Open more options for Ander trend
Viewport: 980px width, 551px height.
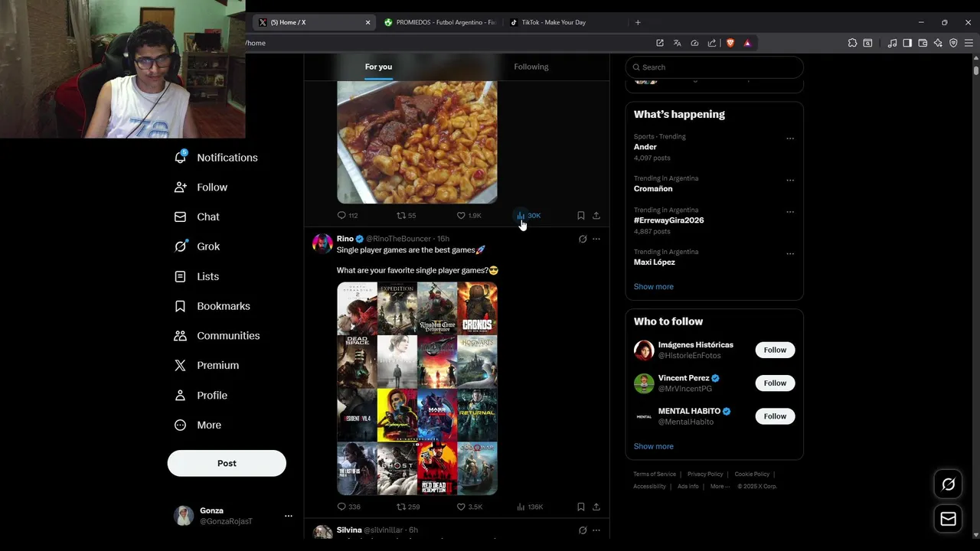tap(790, 139)
